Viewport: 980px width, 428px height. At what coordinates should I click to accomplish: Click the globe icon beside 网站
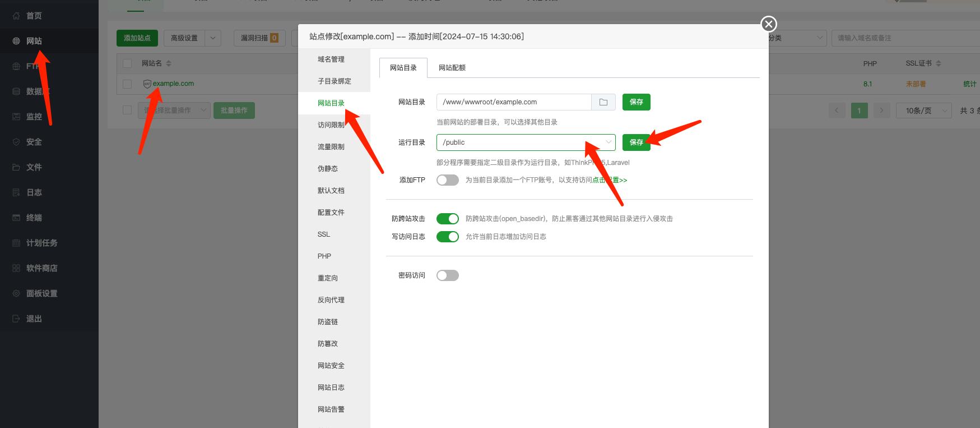point(16,41)
